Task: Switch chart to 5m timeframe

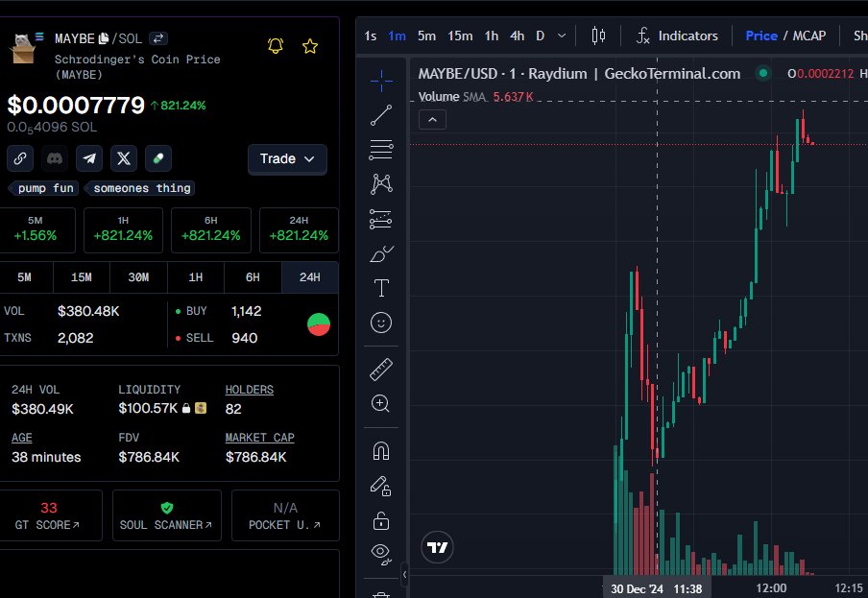Action: pyautogui.click(x=426, y=36)
